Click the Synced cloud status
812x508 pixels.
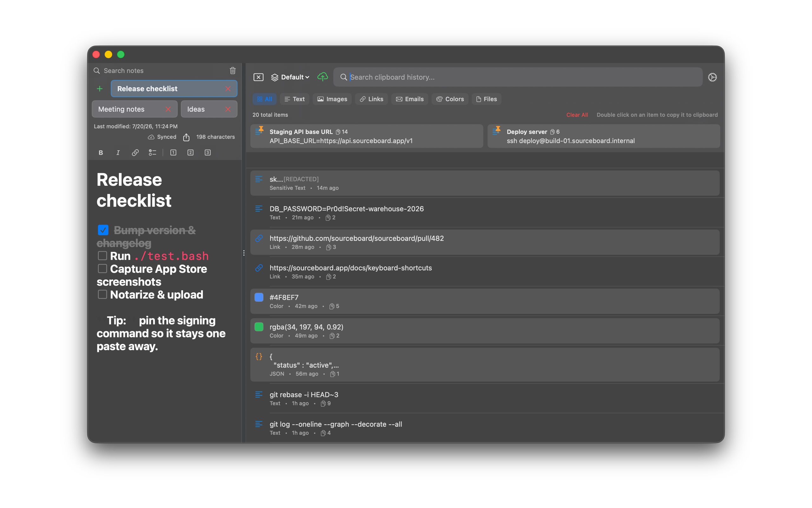tap(162, 137)
